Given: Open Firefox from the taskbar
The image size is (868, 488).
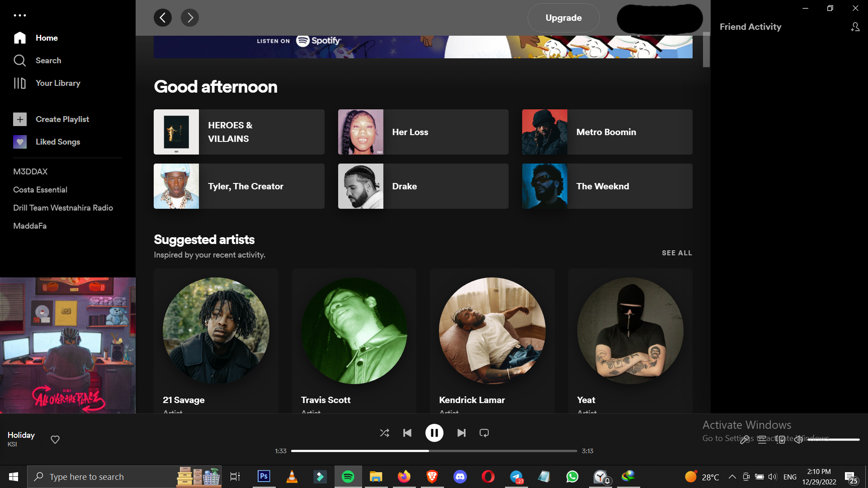Looking at the screenshot, I should click(x=404, y=477).
